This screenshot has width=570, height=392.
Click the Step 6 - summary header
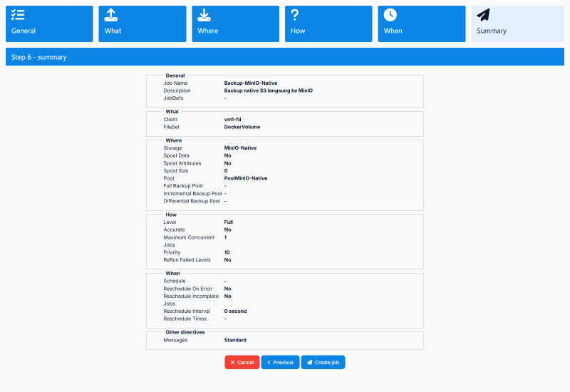[x=285, y=57]
